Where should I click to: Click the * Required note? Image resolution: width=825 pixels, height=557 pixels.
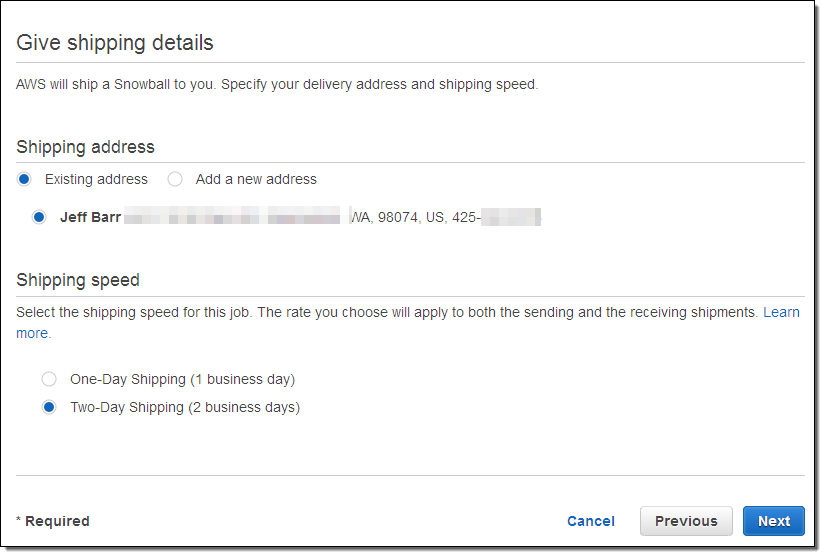point(53,521)
